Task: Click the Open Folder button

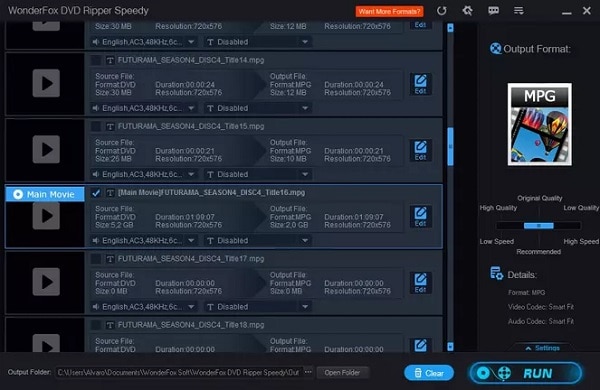Action: point(342,373)
